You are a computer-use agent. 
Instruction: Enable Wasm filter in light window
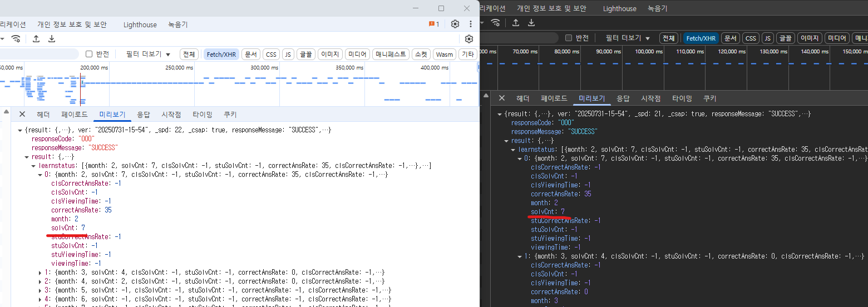click(445, 54)
